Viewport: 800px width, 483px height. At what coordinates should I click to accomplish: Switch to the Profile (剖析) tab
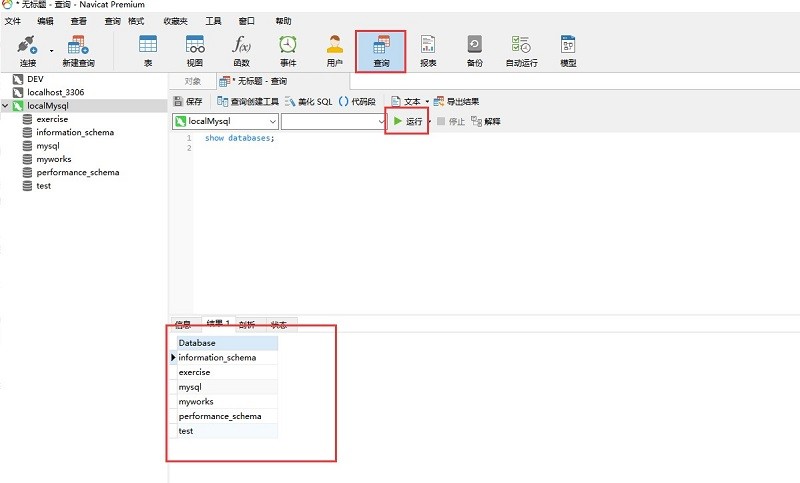point(247,325)
